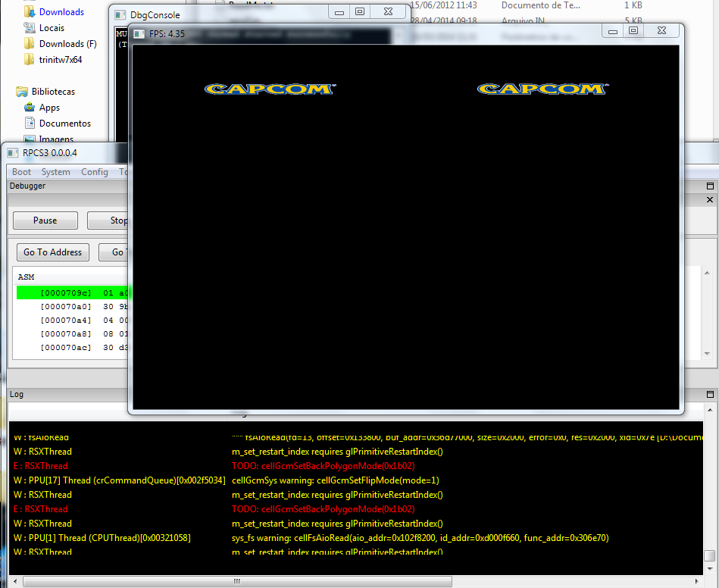
Task: Click the FPS window title icon
Action: tap(139, 34)
